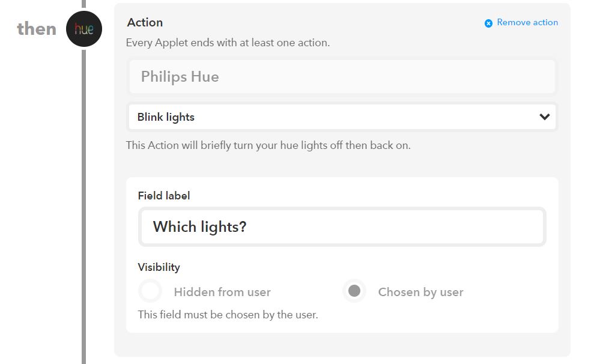Click the Visibility caption

(159, 267)
